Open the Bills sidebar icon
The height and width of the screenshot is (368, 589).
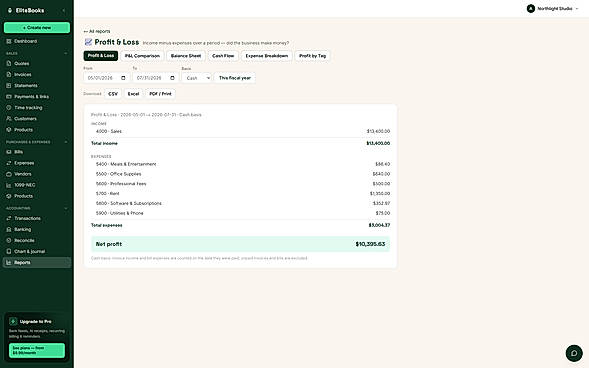tap(9, 152)
